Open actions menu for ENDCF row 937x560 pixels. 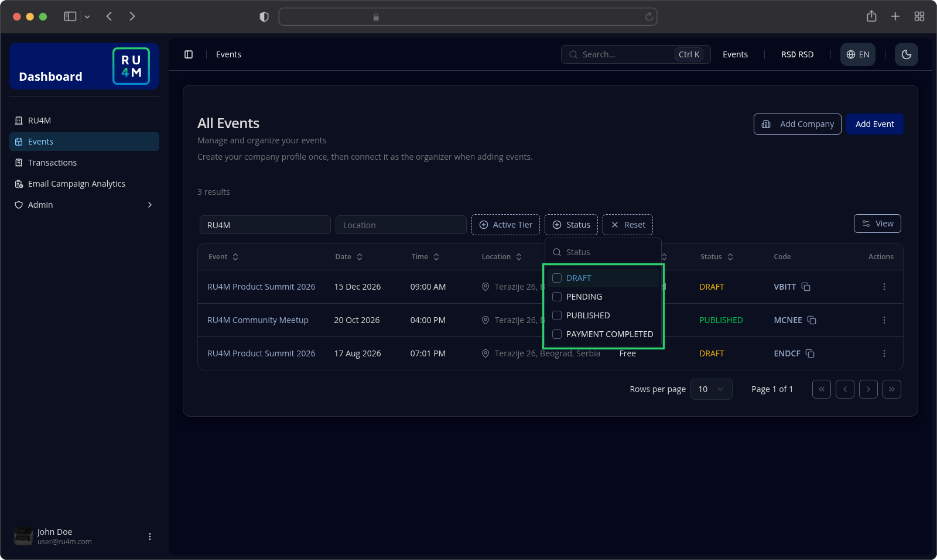click(x=884, y=353)
